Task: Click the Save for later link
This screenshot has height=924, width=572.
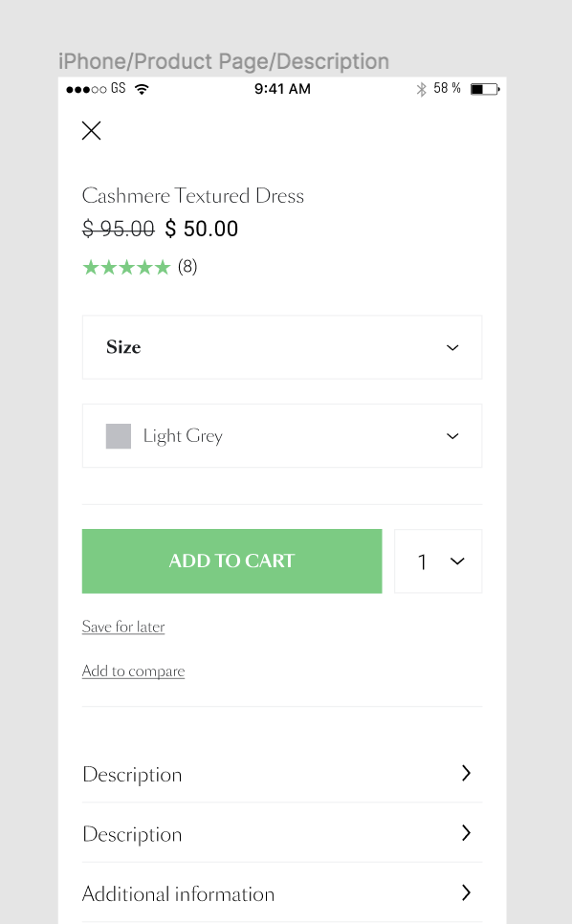Action: click(123, 627)
